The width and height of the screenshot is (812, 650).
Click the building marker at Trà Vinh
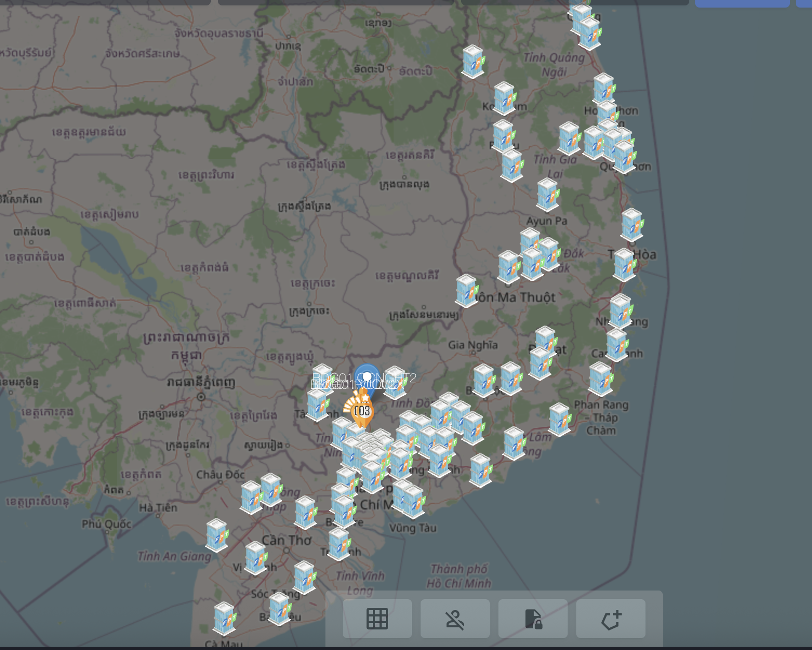[x=338, y=543]
